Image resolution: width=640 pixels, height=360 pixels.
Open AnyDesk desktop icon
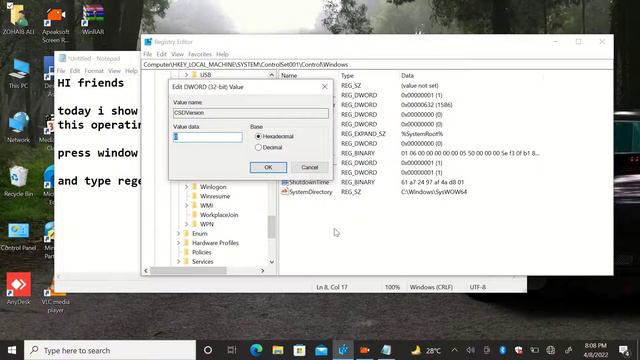tap(18, 289)
